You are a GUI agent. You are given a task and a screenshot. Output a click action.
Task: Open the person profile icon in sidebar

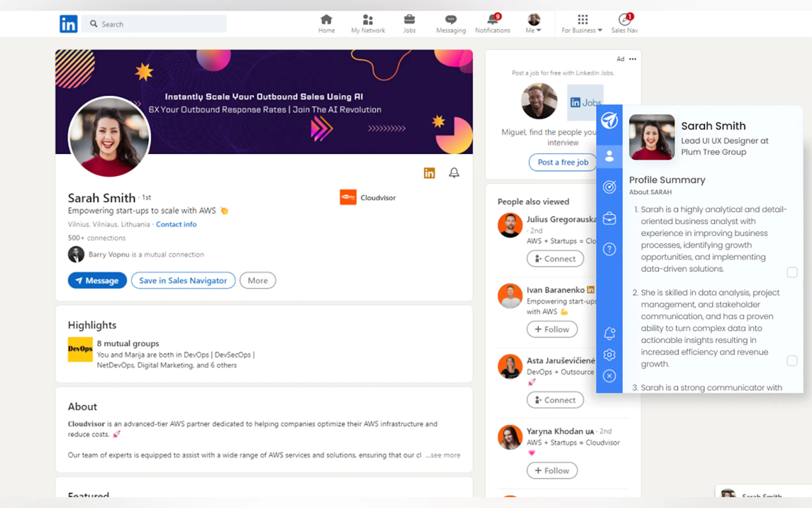click(609, 156)
